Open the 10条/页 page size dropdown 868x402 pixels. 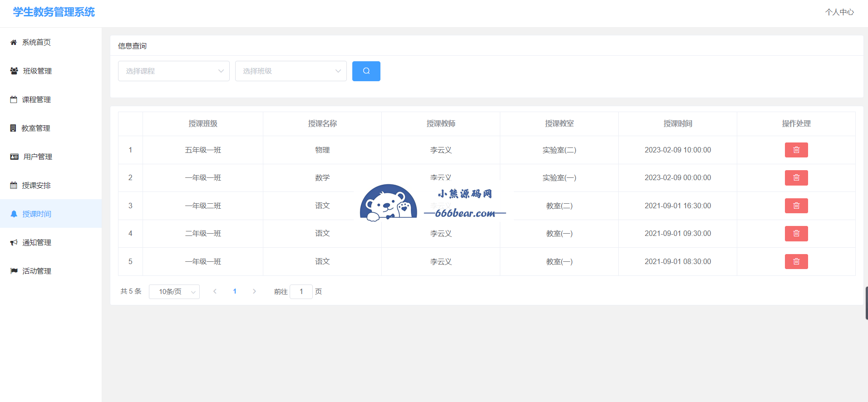click(x=174, y=292)
